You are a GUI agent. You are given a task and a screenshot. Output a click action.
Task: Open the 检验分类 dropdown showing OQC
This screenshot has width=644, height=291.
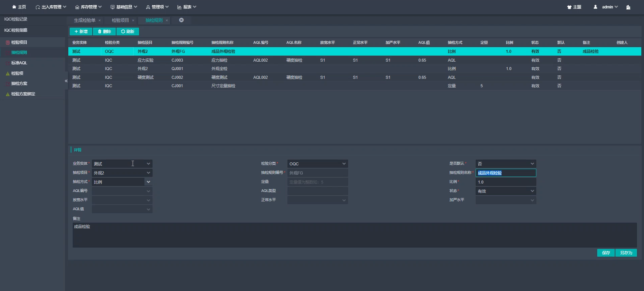(317, 164)
